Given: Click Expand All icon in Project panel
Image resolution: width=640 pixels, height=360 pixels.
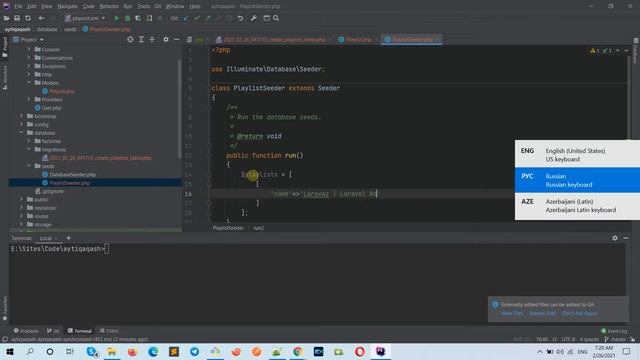Looking at the screenshot, I should click(x=141, y=39).
